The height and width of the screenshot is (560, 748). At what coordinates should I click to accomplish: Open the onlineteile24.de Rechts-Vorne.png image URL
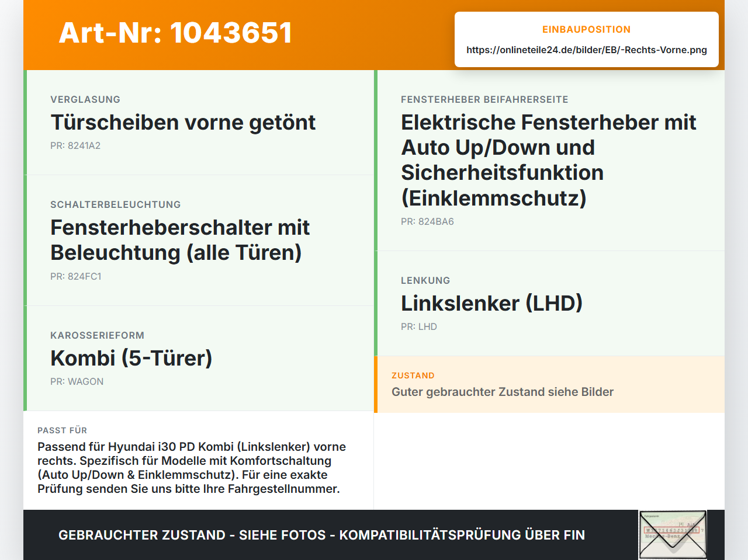tap(587, 50)
